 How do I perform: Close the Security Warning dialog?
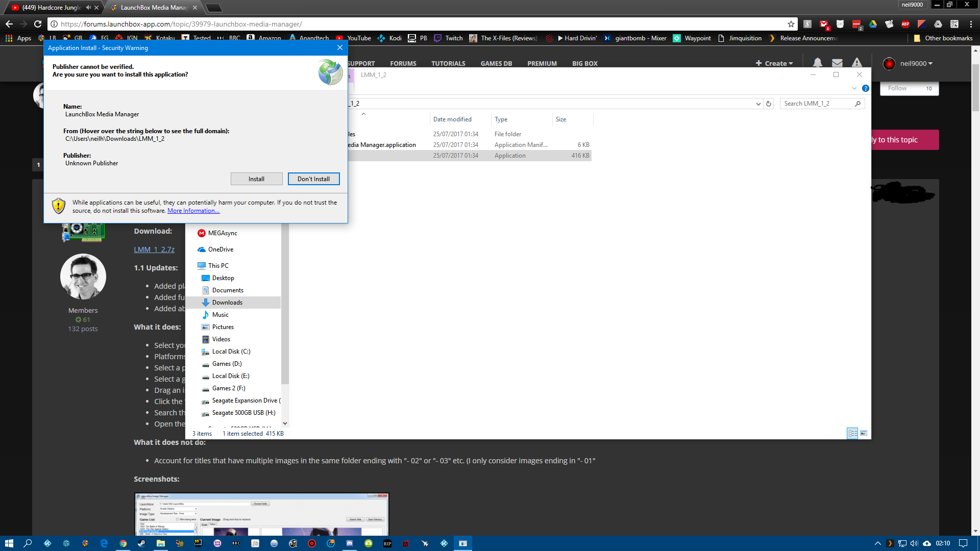(x=340, y=47)
